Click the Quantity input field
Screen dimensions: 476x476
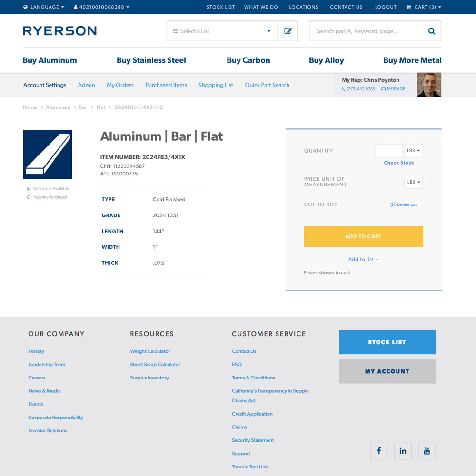389,151
